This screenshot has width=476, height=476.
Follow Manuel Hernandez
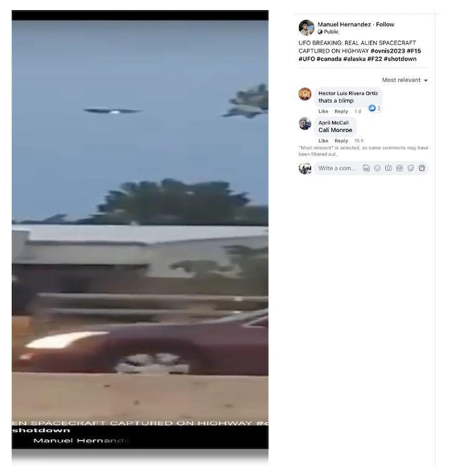(x=385, y=24)
